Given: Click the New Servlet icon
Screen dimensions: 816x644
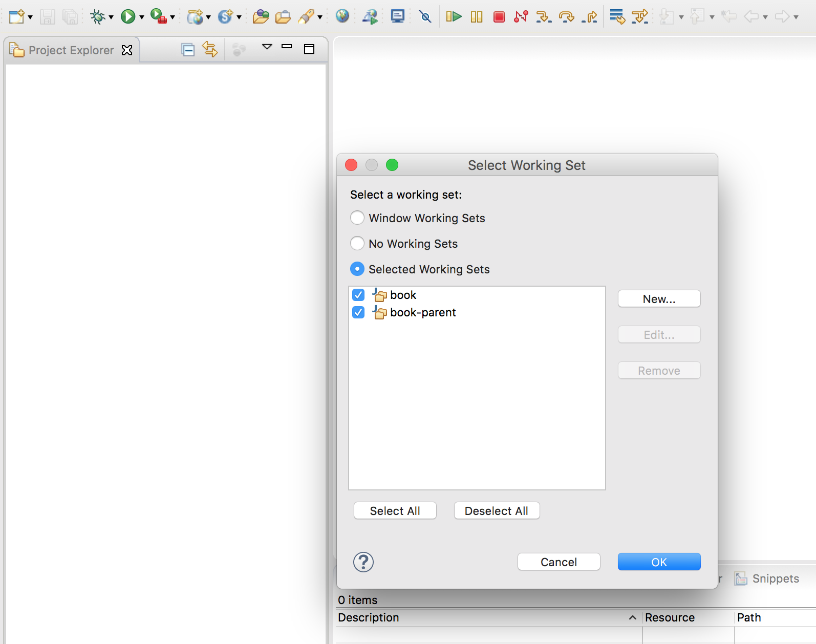Looking at the screenshot, I should (225, 17).
